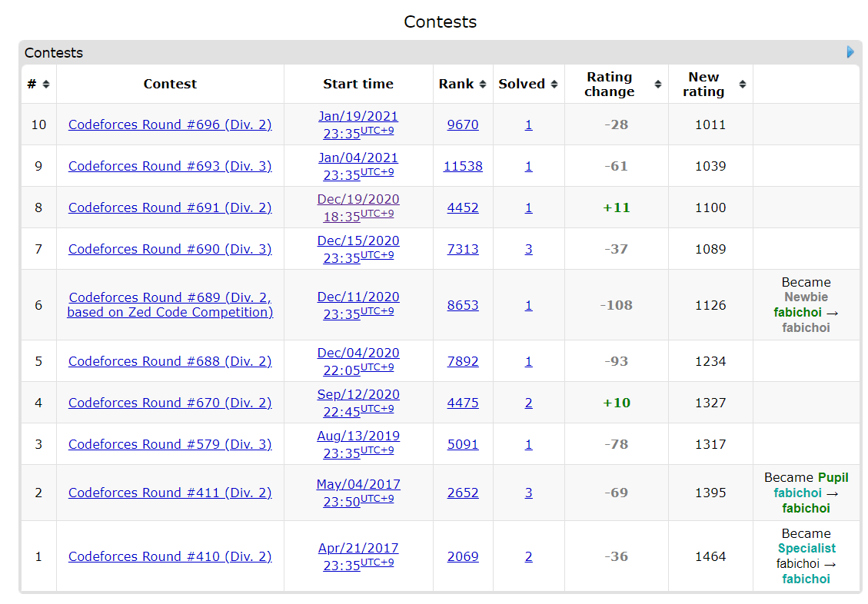Open solved count for Round #670
Viewport: 868px width, 604px height.
[x=529, y=403]
